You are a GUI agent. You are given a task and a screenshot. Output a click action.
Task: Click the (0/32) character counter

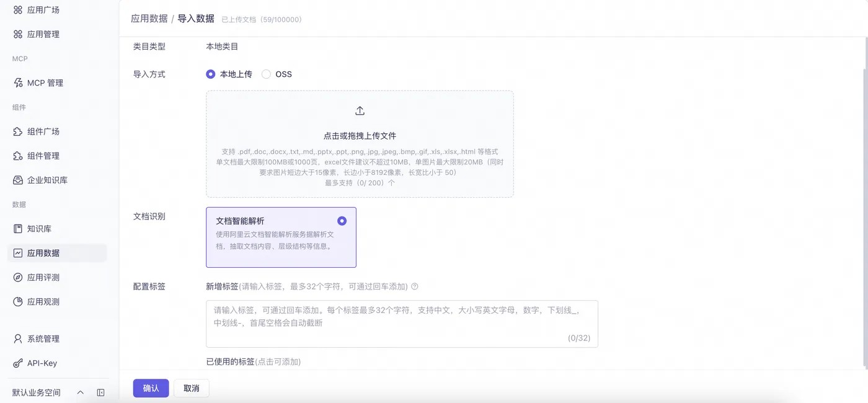(x=579, y=339)
